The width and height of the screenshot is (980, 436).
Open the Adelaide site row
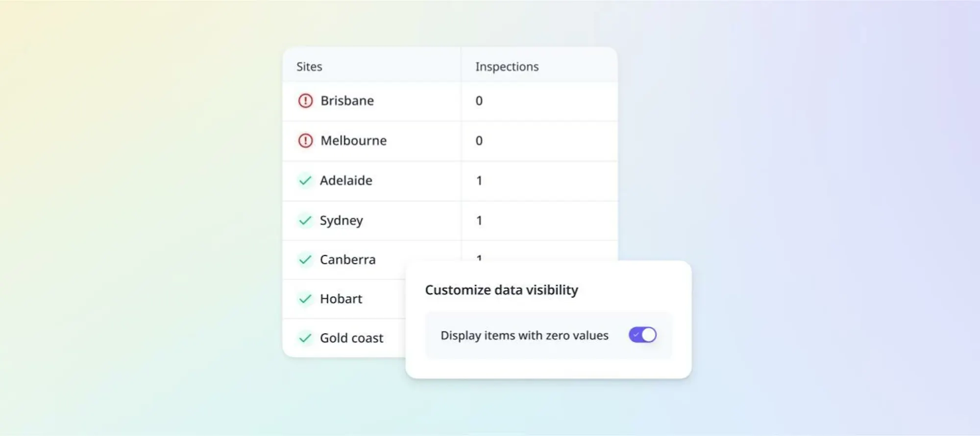[450, 180]
